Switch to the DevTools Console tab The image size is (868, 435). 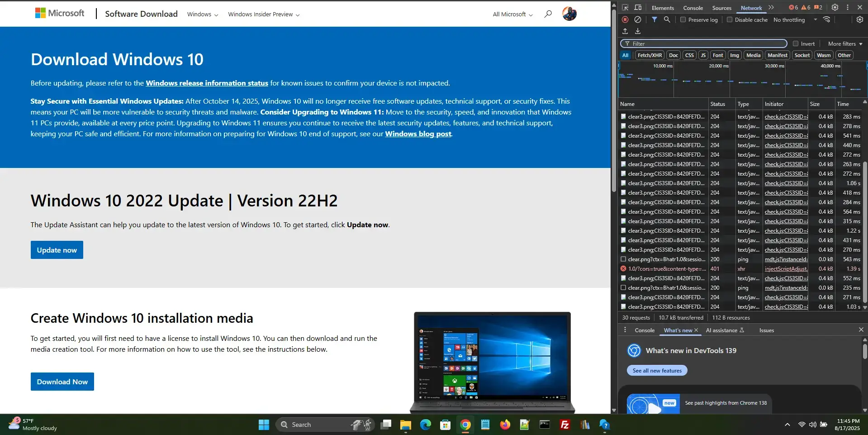pos(693,8)
